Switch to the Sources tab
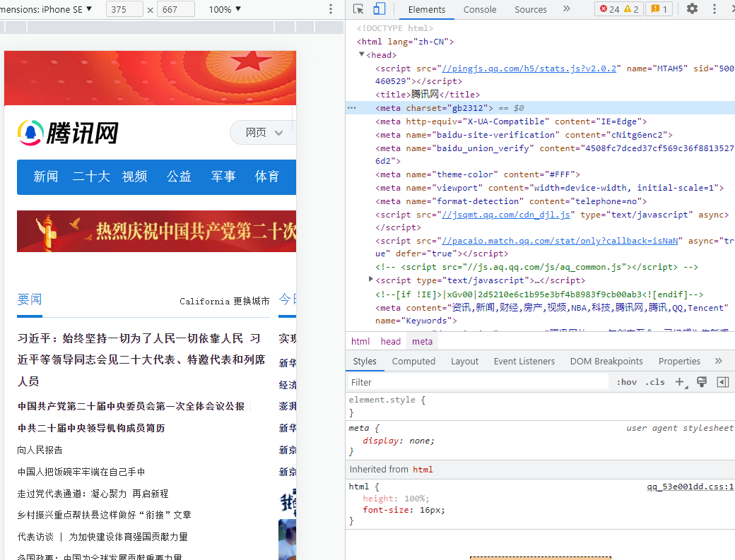The width and height of the screenshot is (735, 560). 530,9
